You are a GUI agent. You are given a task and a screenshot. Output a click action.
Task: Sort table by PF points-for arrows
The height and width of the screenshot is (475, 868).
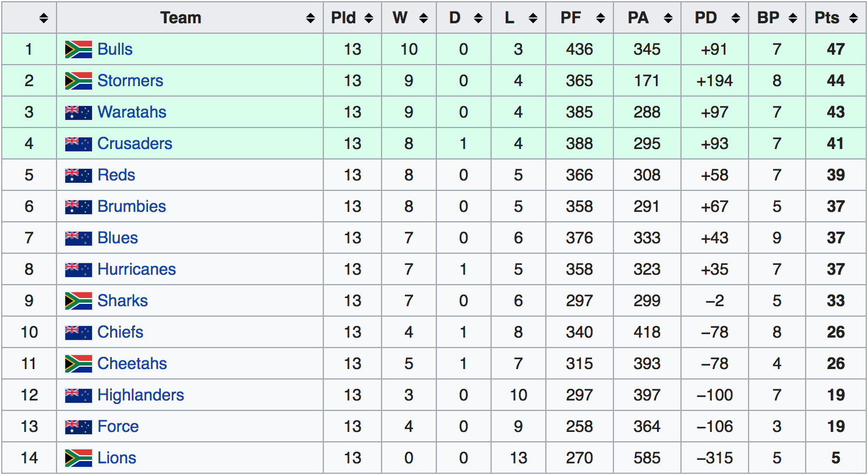(601, 18)
